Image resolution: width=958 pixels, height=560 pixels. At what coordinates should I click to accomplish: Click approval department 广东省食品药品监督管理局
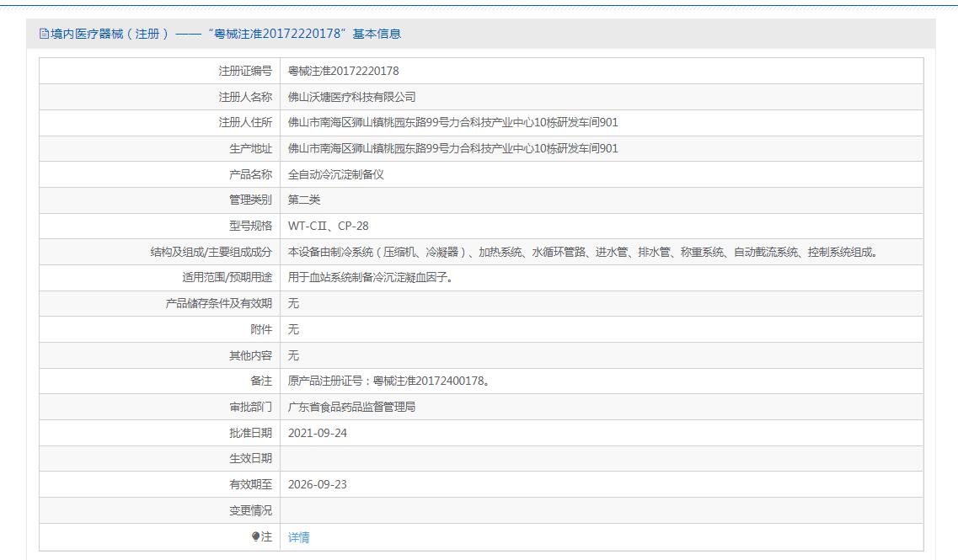tap(352, 407)
